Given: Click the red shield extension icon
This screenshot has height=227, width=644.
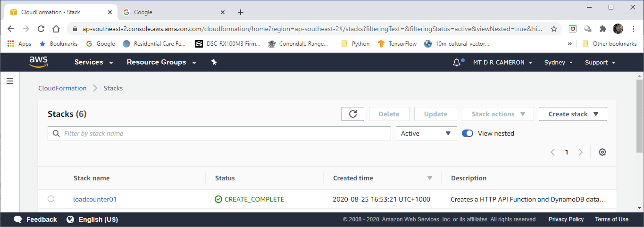Looking at the screenshot, I should 572,29.
